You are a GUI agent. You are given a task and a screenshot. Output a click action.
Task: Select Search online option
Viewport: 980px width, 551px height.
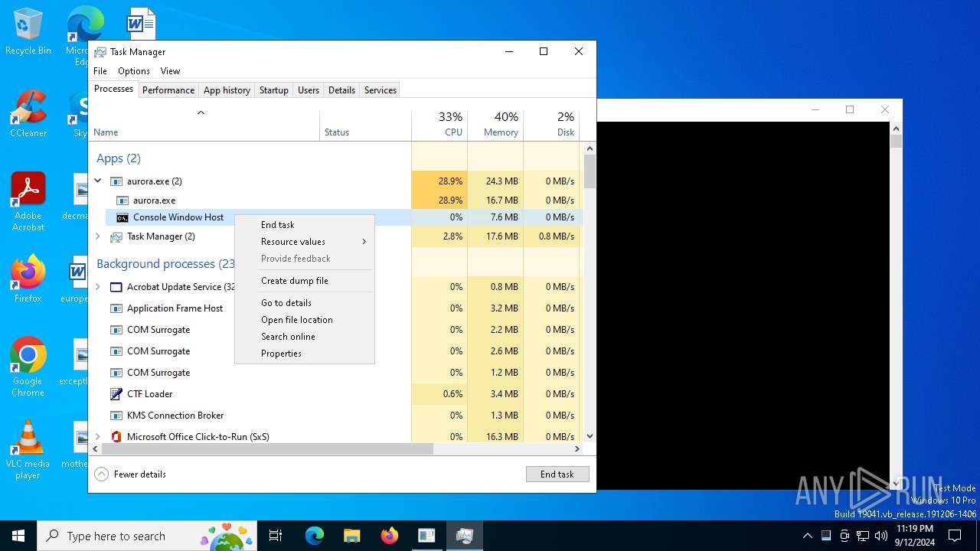click(x=305, y=337)
